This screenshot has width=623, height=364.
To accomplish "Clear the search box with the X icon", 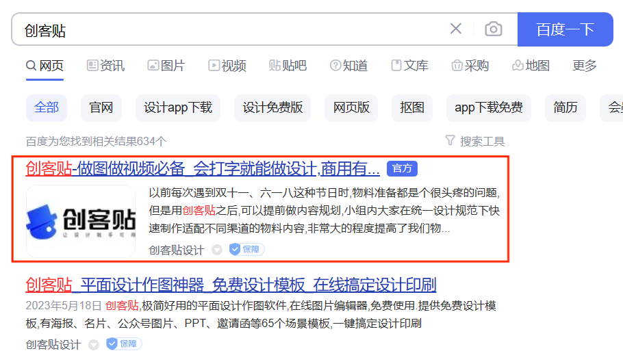I will (456, 29).
